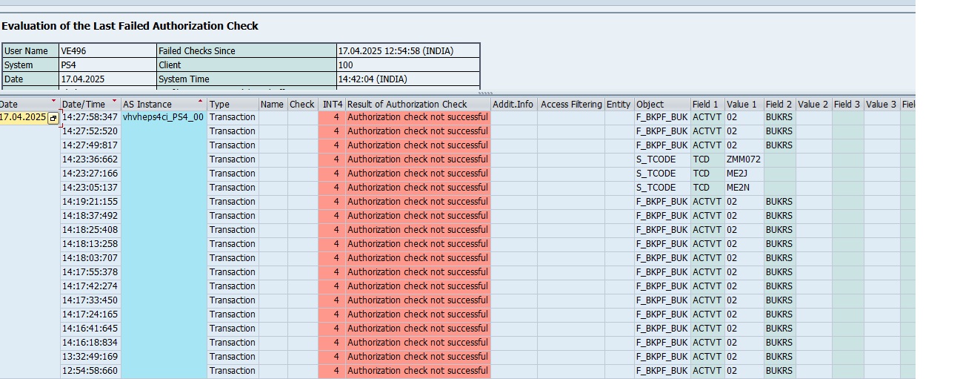The height and width of the screenshot is (379, 980).
Task: Select the row timestamped 14:27:58:347
Action: [x=90, y=117]
